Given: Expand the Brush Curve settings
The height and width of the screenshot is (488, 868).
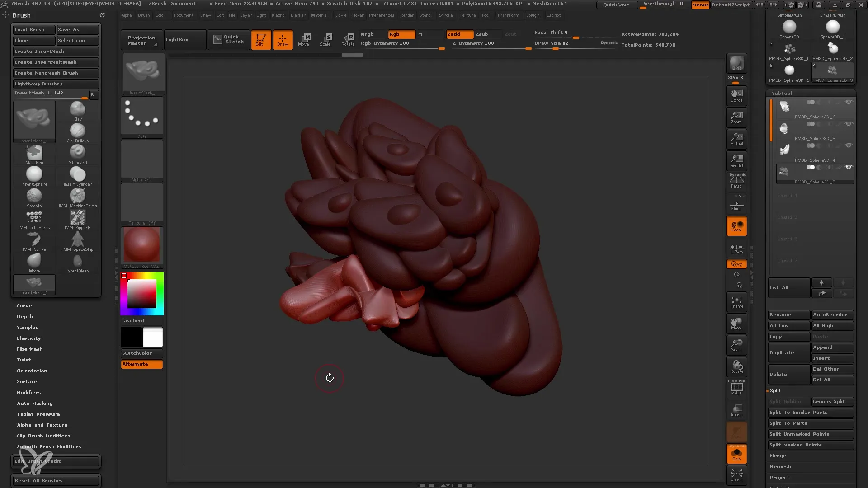Looking at the screenshot, I should click(x=24, y=305).
